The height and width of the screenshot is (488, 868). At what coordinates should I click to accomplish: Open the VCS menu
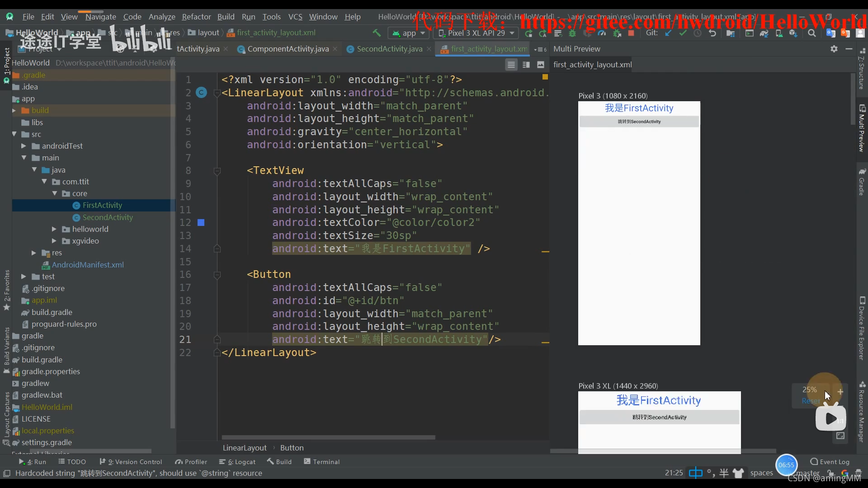pos(295,17)
